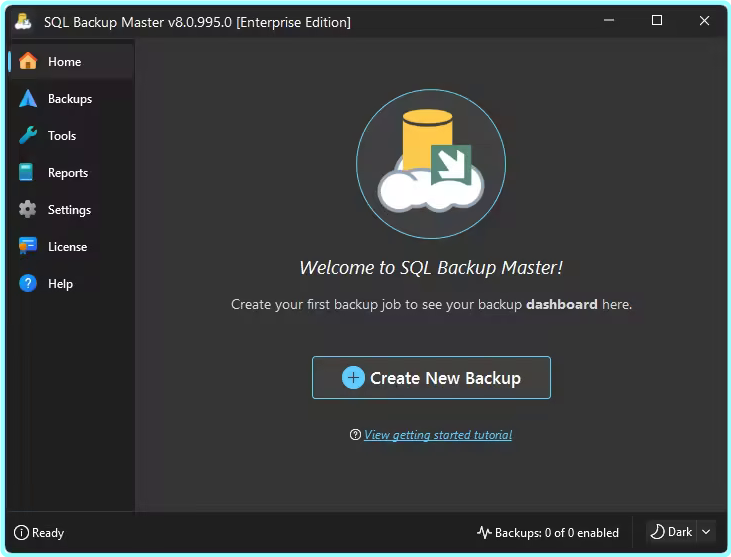Go to the Backups section label
The image size is (731, 557).
tap(70, 99)
